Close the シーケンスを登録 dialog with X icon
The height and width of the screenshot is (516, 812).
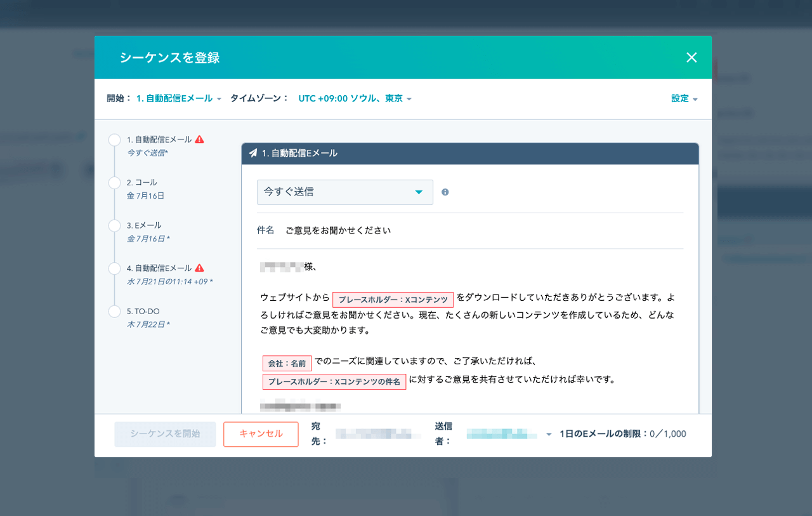pos(691,58)
